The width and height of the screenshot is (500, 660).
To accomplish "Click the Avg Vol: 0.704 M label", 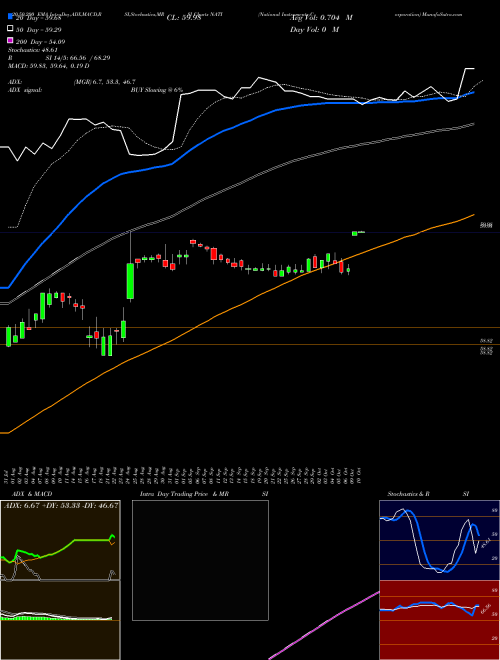I will [321, 18].
